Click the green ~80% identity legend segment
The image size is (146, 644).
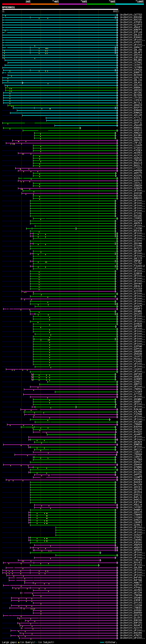[x=101, y=4]
